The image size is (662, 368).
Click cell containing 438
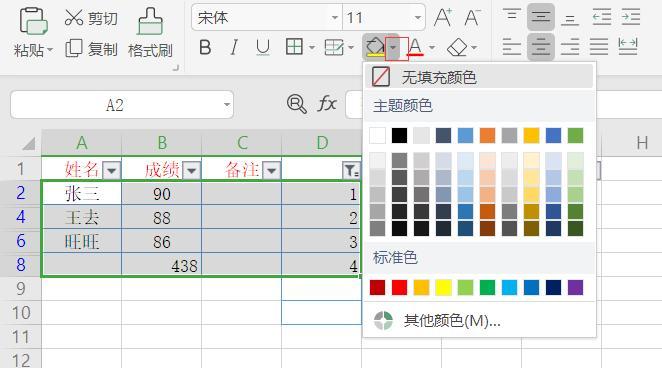click(162, 265)
